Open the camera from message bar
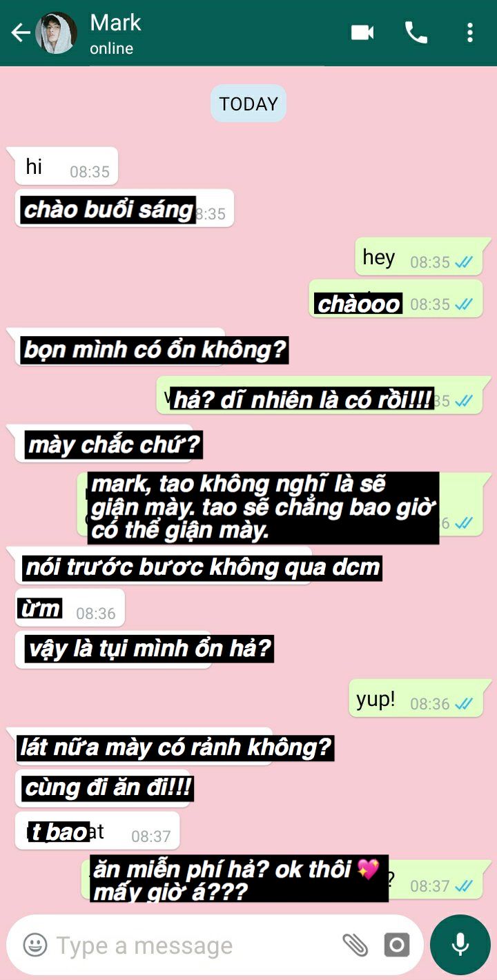The height and width of the screenshot is (980, 497). point(396,945)
